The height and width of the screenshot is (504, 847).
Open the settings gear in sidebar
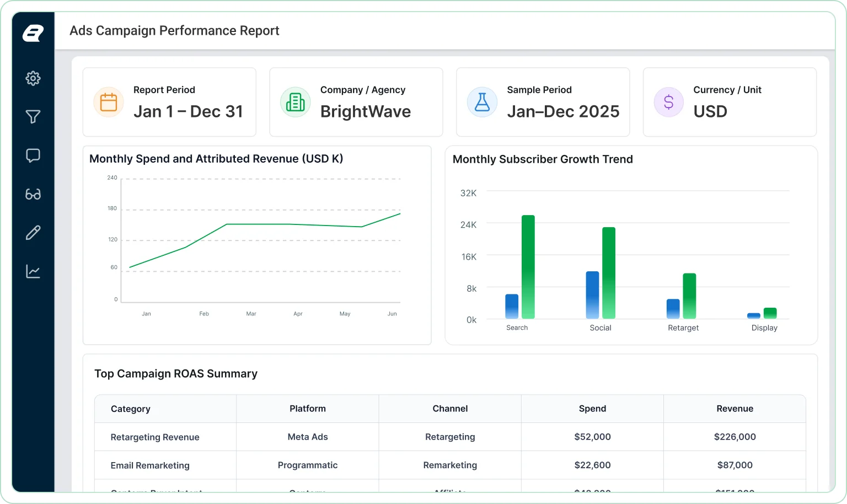pyautogui.click(x=33, y=78)
